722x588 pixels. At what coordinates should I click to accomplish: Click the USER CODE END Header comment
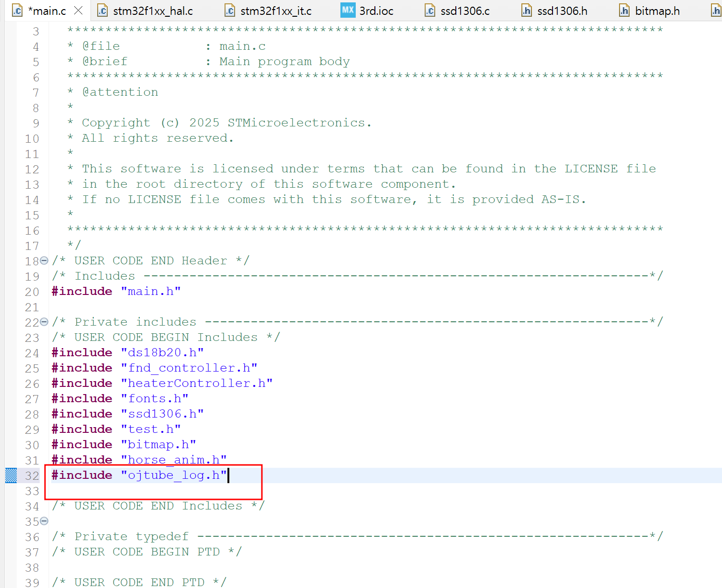coord(151,260)
